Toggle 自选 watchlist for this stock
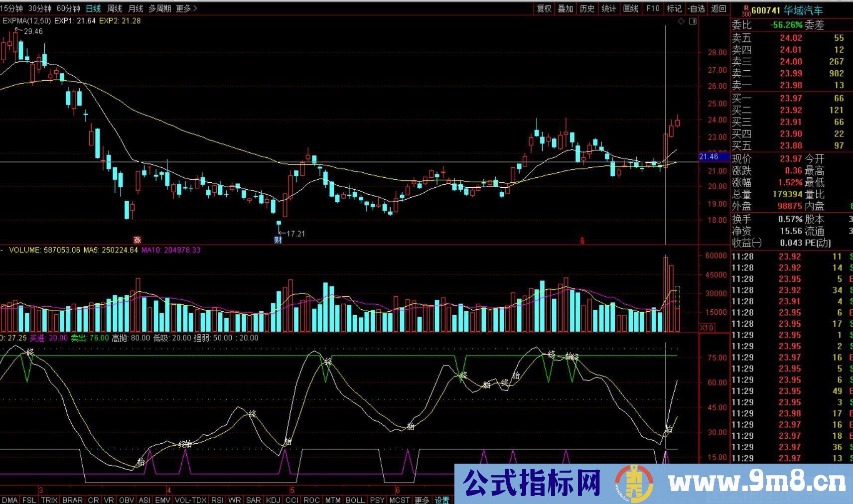This screenshot has width=853, height=504. 696,8
